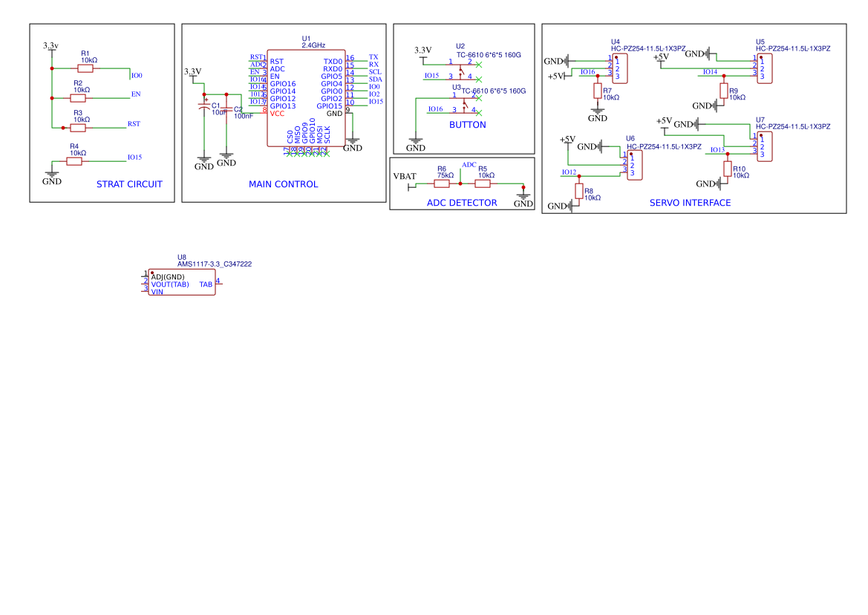Image resolution: width=868 pixels, height=615 pixels.
Task: Select the U1 2.4GHz module body
Action: point(306,99)
